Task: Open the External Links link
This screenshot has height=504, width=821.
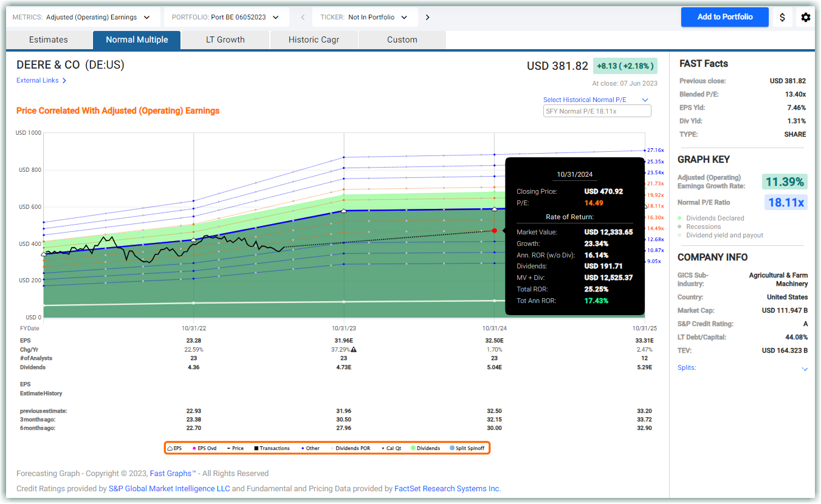Action: coord(38,80)
